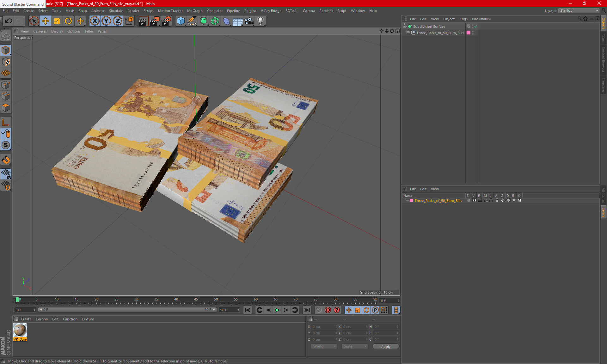The image size is (607, 364).
Task: Switch to the Structure side tab
Action: coord(603,85)
